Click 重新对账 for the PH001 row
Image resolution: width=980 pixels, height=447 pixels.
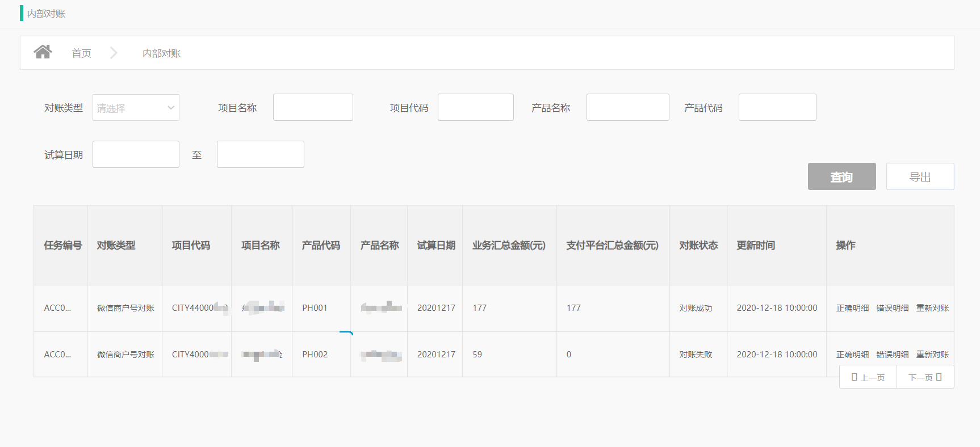tap(933, 308)
